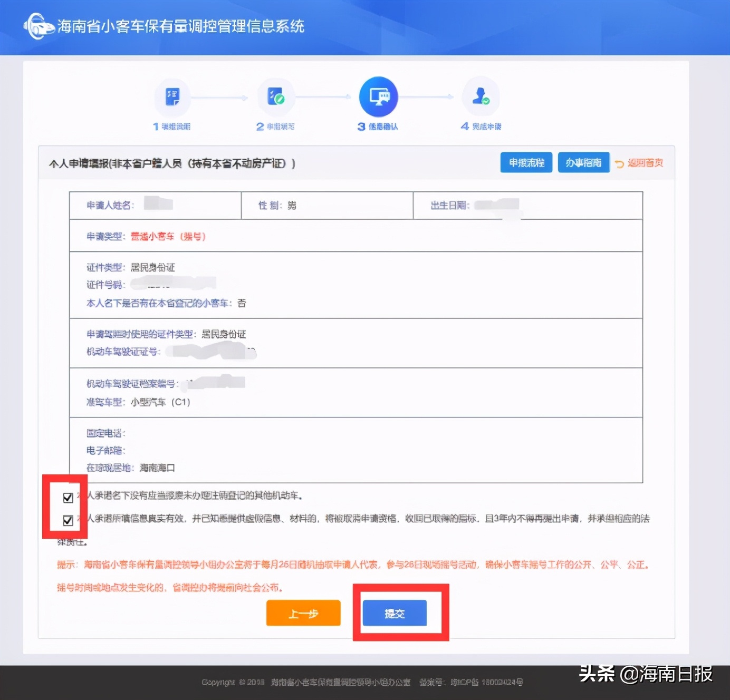Click the 电子邮箱 label
Image resolution: width=730 pixels, height=700 pixels.
(106, 451)
